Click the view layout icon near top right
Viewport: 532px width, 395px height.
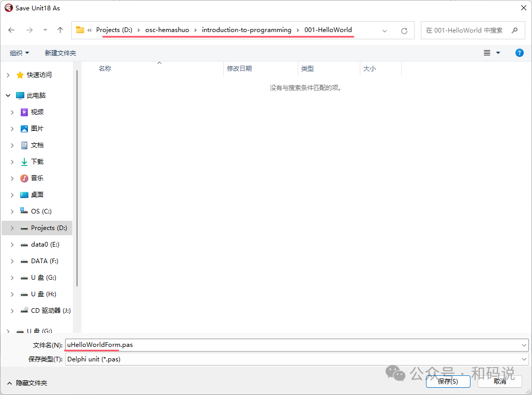click(487, 52)
